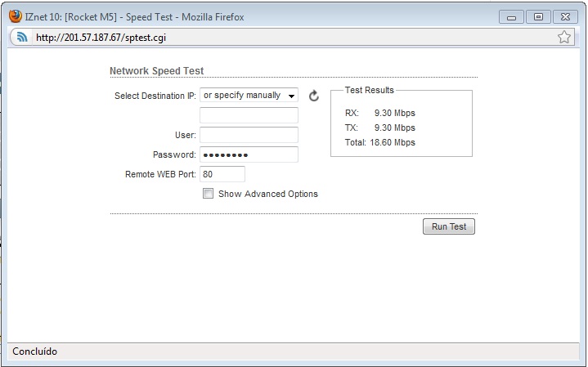The image size is (588, 367).
Task: Click the Network Speed Test heading
Action: tap(156, 71)
